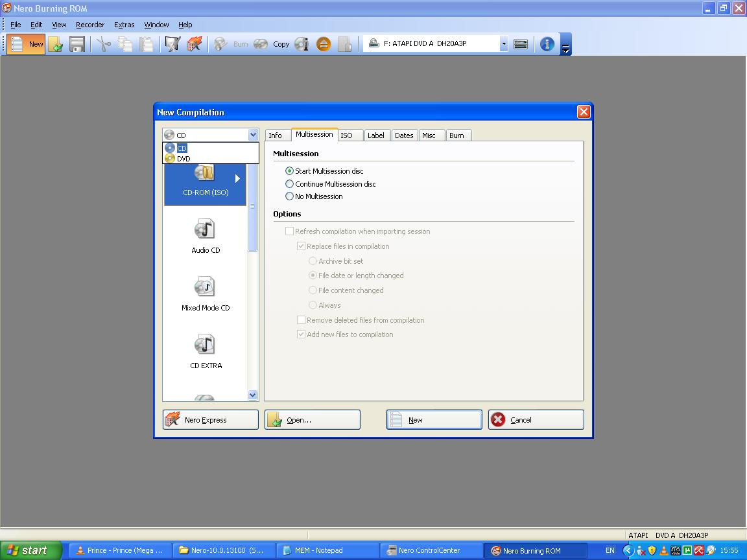Click the Choose Recorder icon beside drive dropdown
Viewport: 747px width, 560px height.
coord(521,44)
